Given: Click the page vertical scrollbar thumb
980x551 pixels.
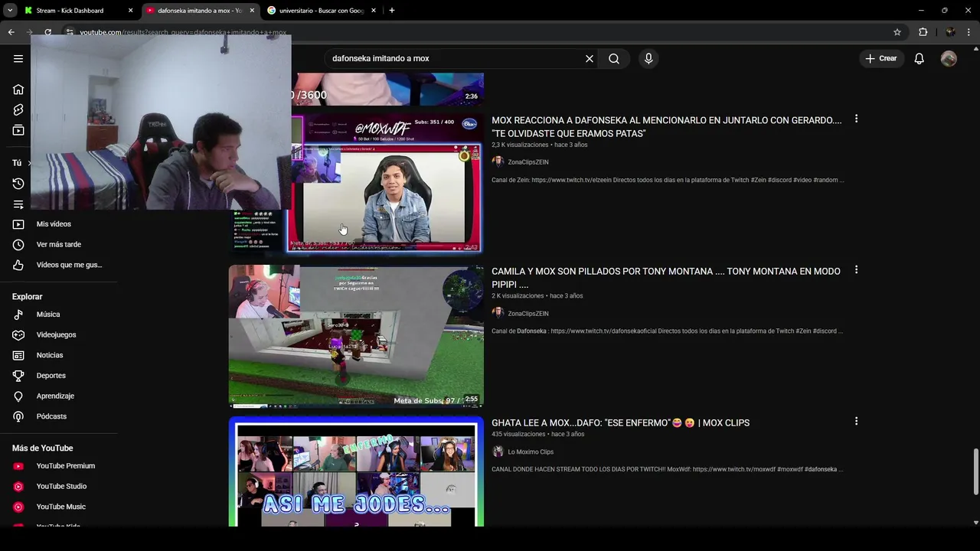Looking at the screenshot, I should pyautogui.click(x=975, y=472).
